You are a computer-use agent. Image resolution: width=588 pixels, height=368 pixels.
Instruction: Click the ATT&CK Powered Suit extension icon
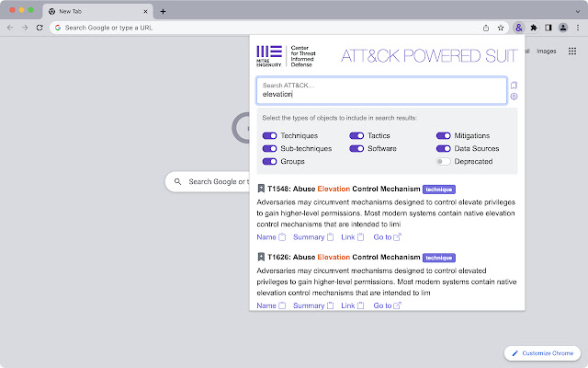(518, 28)
